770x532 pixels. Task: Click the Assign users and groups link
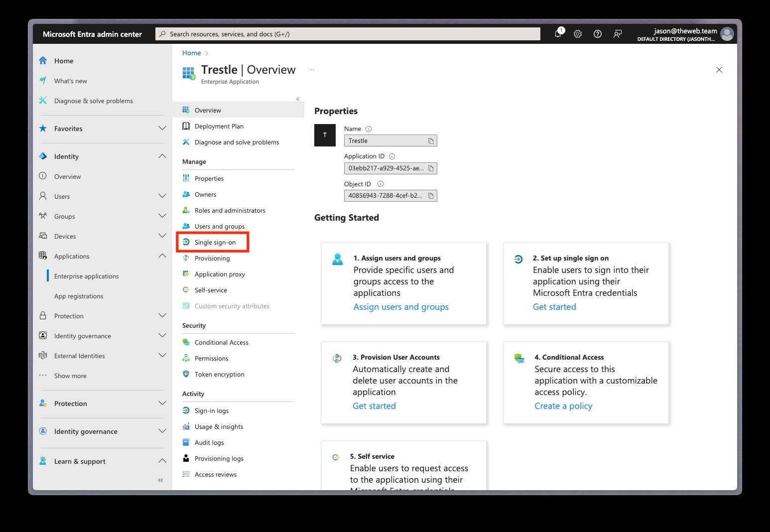click(401, 307)
